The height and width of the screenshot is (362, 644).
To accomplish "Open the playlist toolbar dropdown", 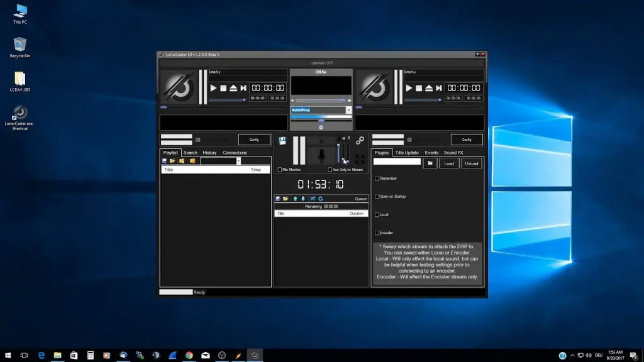I will (x=238, y=161).
